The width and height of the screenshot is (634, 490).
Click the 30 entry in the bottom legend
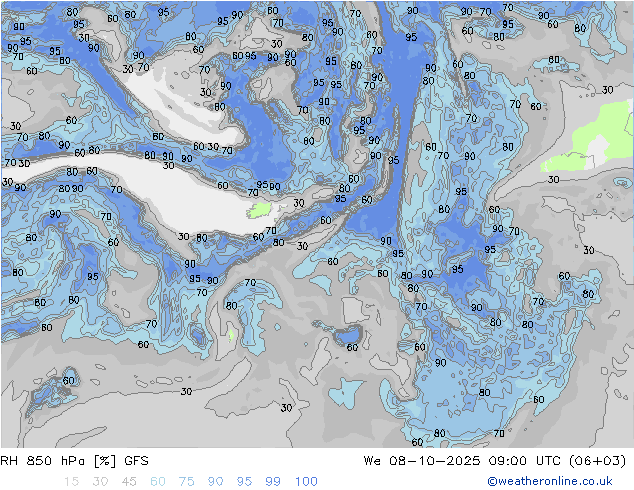click(x=100, y=482)
